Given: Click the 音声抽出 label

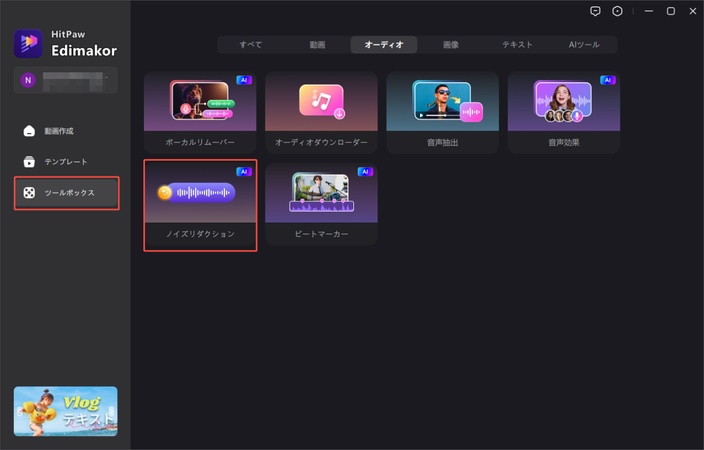Looking at the screenshot, I should click(x=443, y=142).
